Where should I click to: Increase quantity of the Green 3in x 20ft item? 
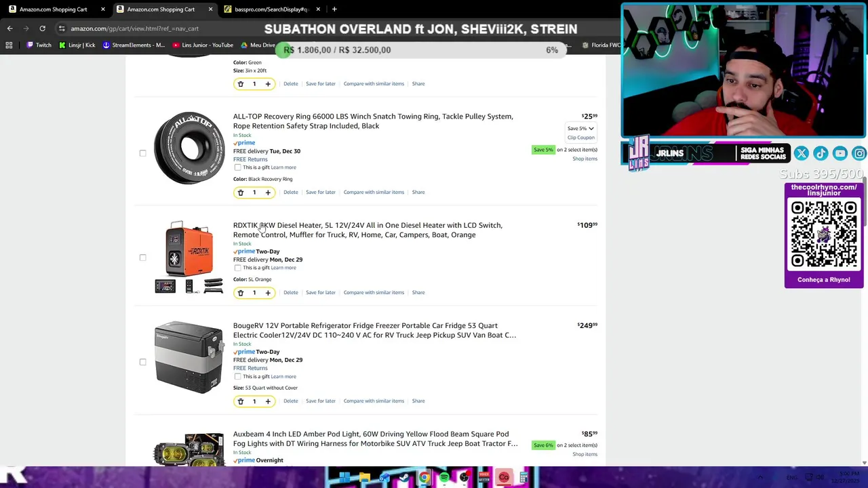pyautogui.click(x=268, y=84)
